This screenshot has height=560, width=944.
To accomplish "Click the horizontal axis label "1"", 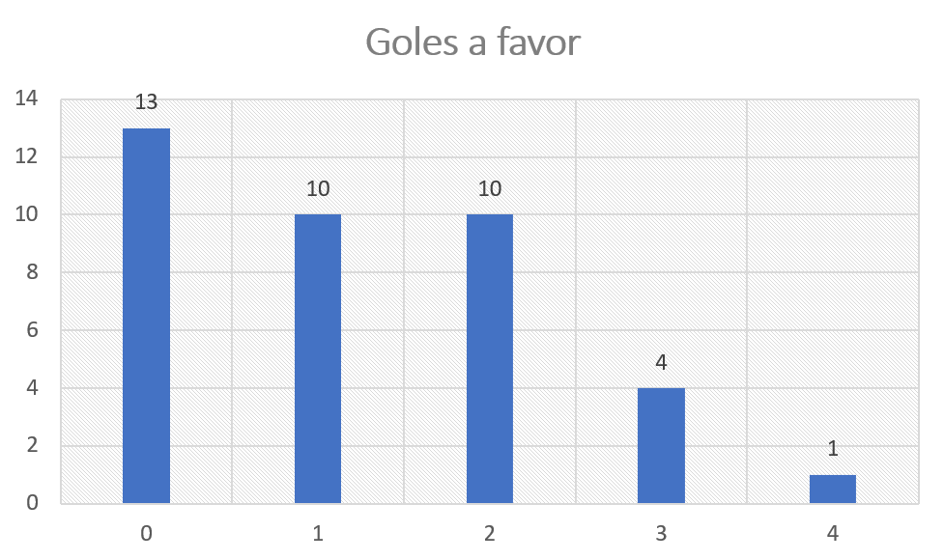I will tap(318, 534).
